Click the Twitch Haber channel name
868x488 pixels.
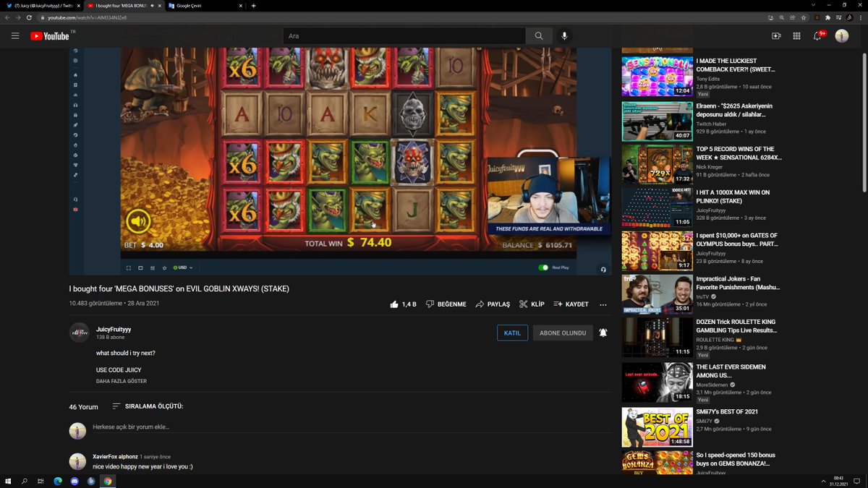[x=712, y=124]
